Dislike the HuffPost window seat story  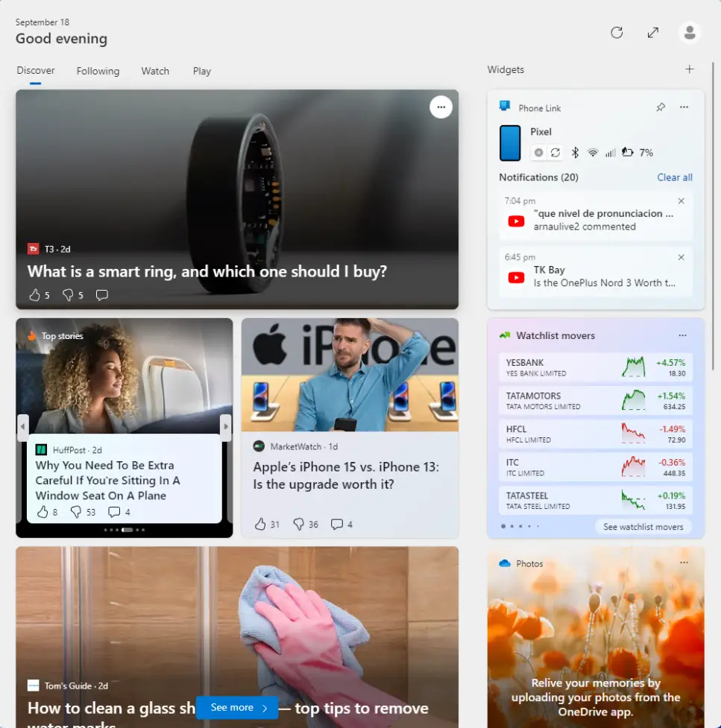(76, 512)
